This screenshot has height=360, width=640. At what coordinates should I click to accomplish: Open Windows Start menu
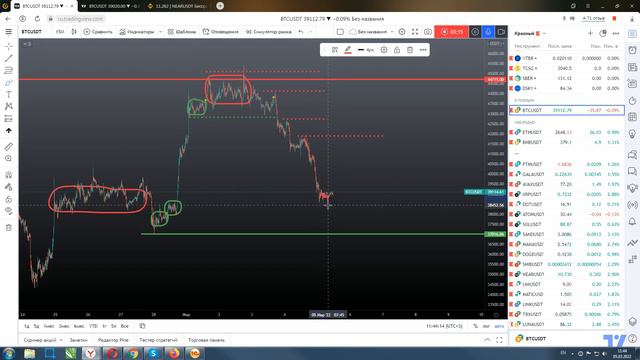click(x=9, y=353)
